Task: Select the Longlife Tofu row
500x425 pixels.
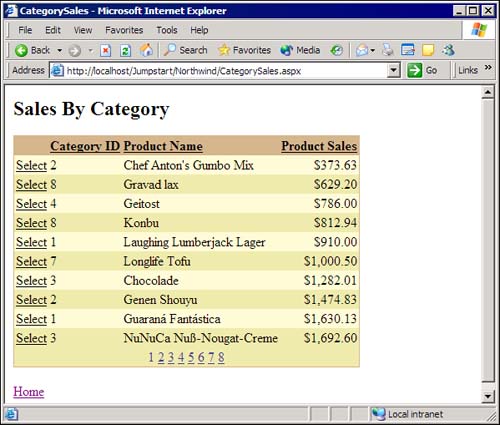Action: pos(31,261)
